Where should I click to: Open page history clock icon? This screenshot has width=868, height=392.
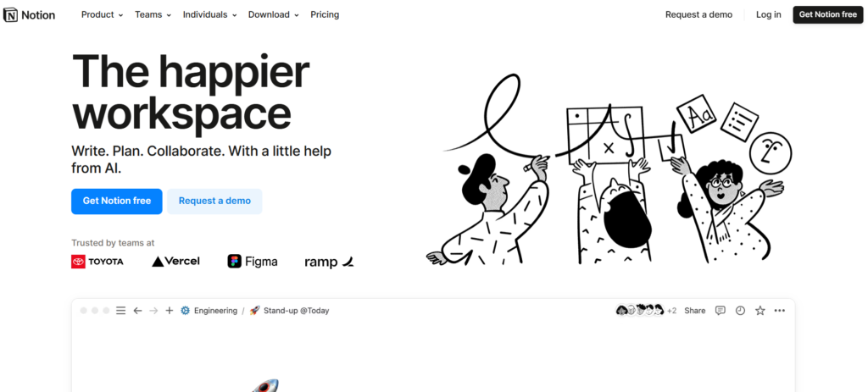[740, 311]
